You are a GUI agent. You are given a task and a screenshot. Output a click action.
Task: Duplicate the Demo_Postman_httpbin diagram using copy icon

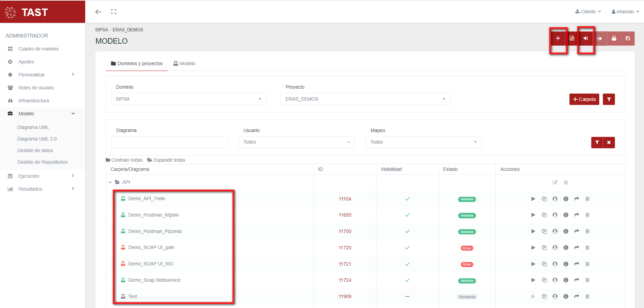click(544, 215)
